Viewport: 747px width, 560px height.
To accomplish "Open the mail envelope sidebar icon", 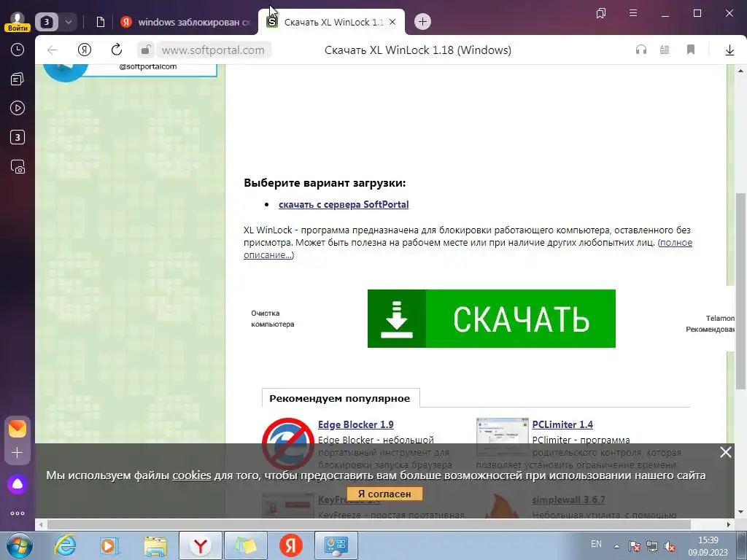I will 18,429.
